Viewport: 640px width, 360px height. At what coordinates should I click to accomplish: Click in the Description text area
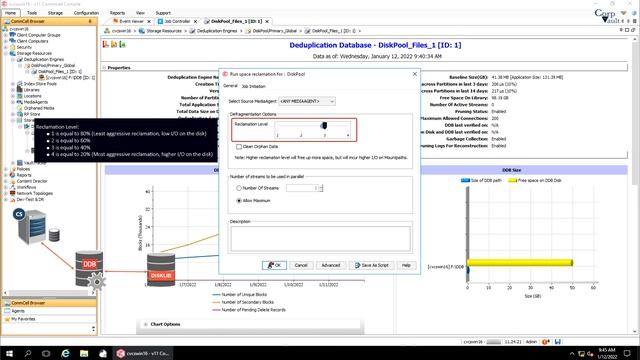(320, 239)
